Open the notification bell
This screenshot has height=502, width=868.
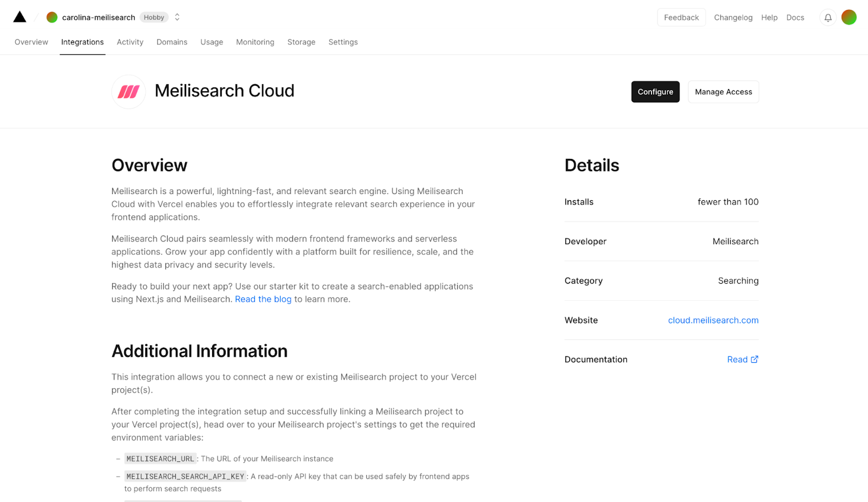[828, 17]
